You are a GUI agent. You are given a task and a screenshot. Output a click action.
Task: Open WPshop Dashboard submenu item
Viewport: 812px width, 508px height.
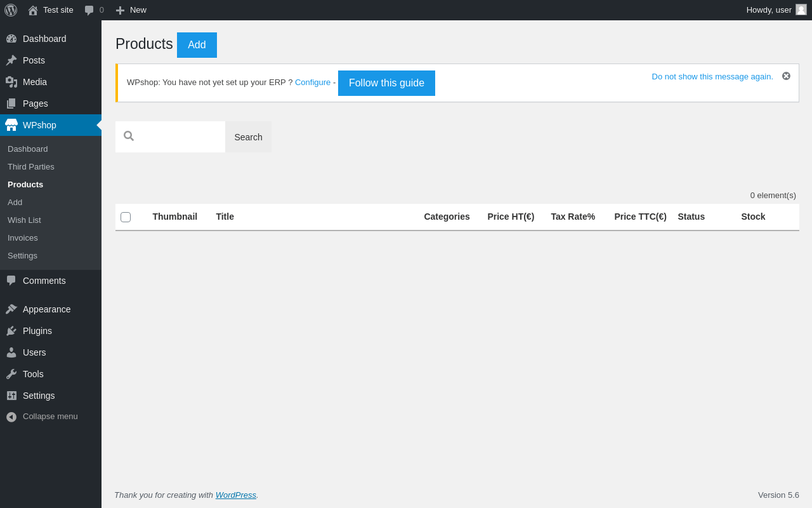pos(28,149)
